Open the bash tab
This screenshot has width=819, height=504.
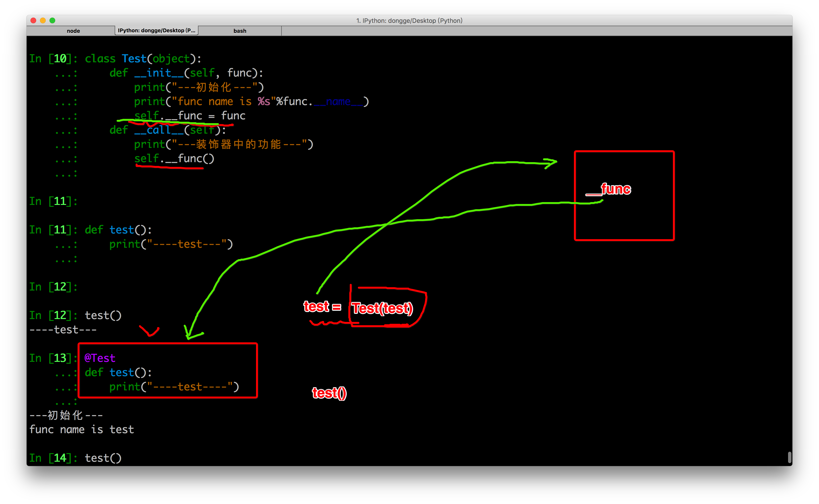(x=240, y=31)
